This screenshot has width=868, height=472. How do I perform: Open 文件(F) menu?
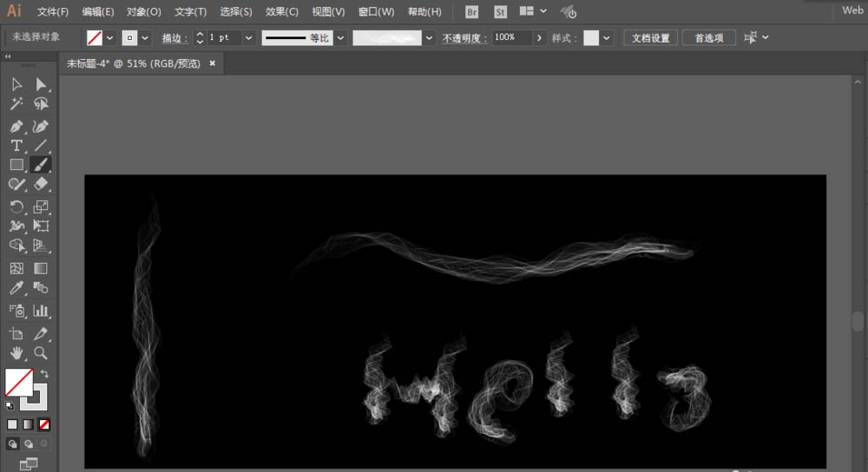point(53,11)
